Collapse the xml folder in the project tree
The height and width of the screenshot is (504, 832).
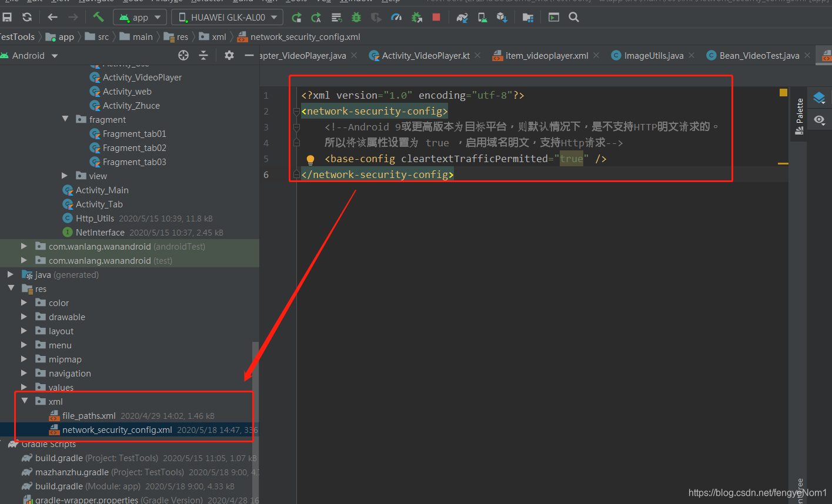coord(25,401)
